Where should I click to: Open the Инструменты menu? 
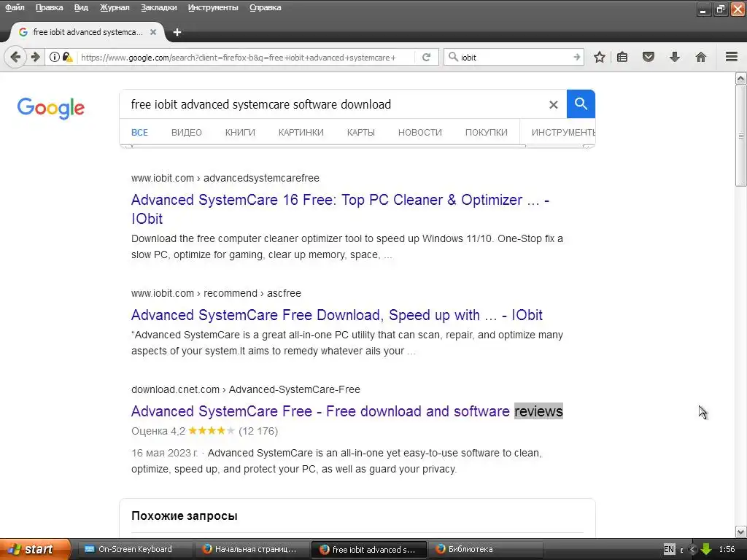pos(213,7)
